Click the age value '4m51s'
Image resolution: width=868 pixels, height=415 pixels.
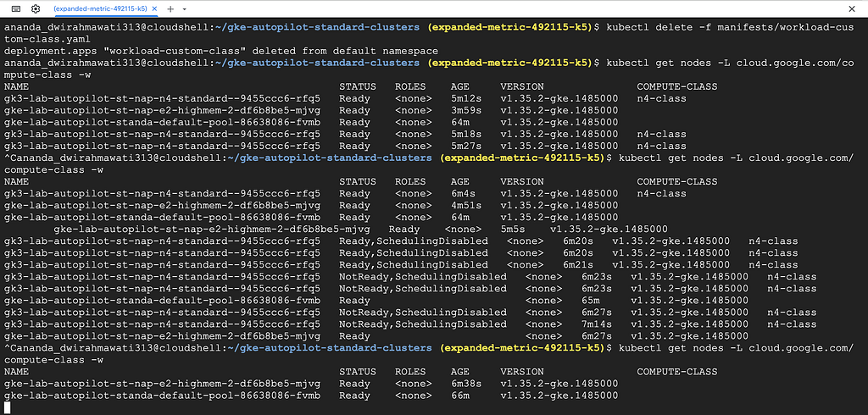coord(467,206)
